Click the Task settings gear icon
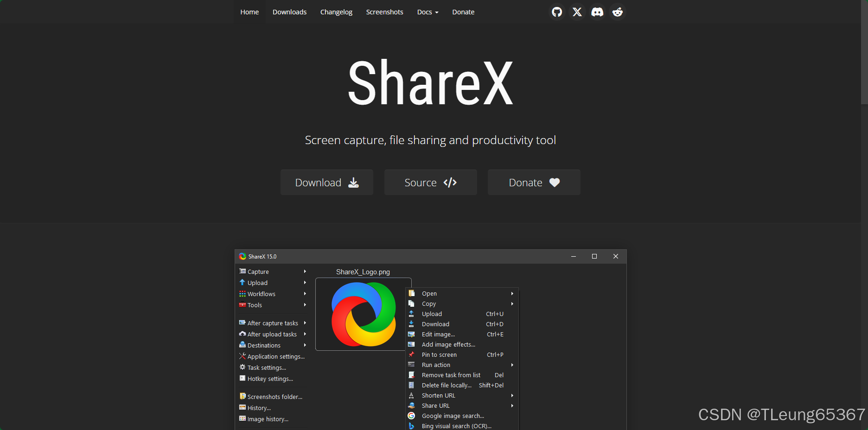The width and height of the screenshot is (868, 430). [x=243, y=367]
